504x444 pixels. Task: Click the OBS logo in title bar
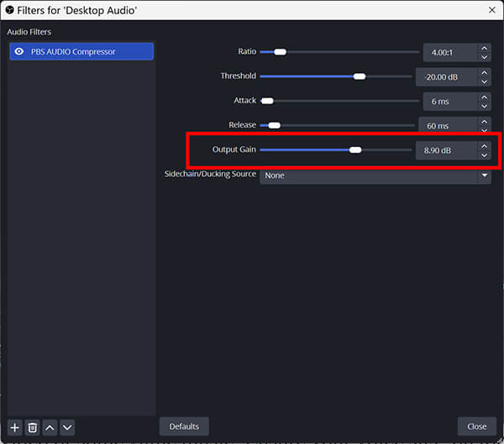[9, 10]
